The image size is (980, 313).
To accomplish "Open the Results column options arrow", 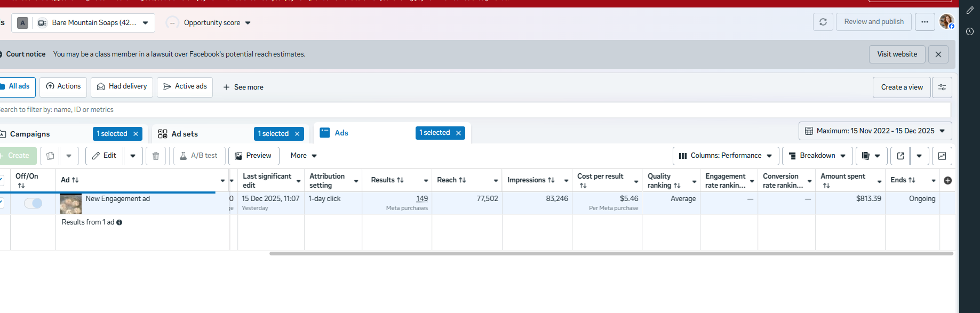I will click(426, 181).
